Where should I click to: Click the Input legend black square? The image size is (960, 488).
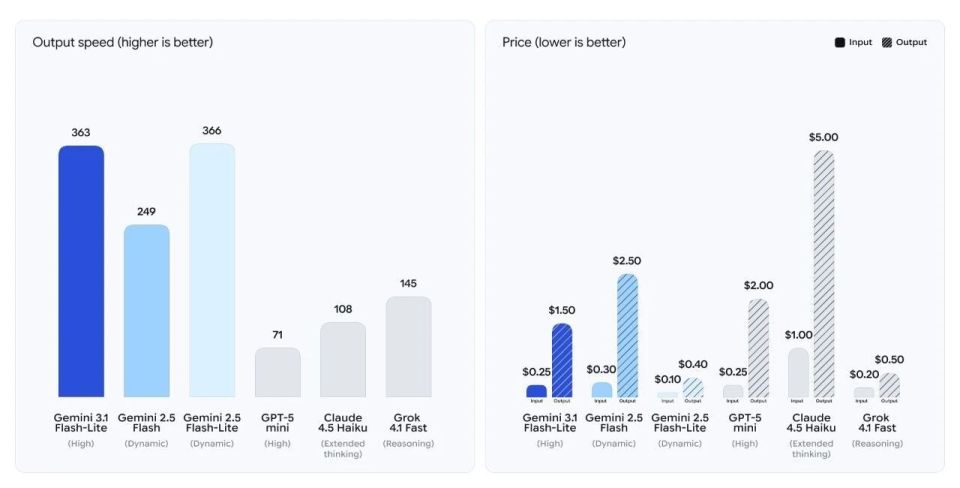click(x=840, y=42)
